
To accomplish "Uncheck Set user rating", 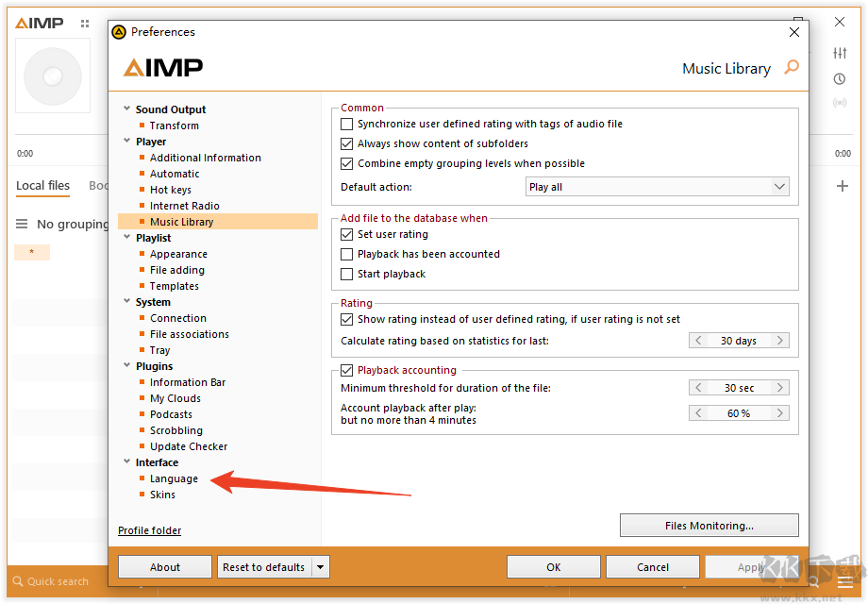I will coord(346,235).
